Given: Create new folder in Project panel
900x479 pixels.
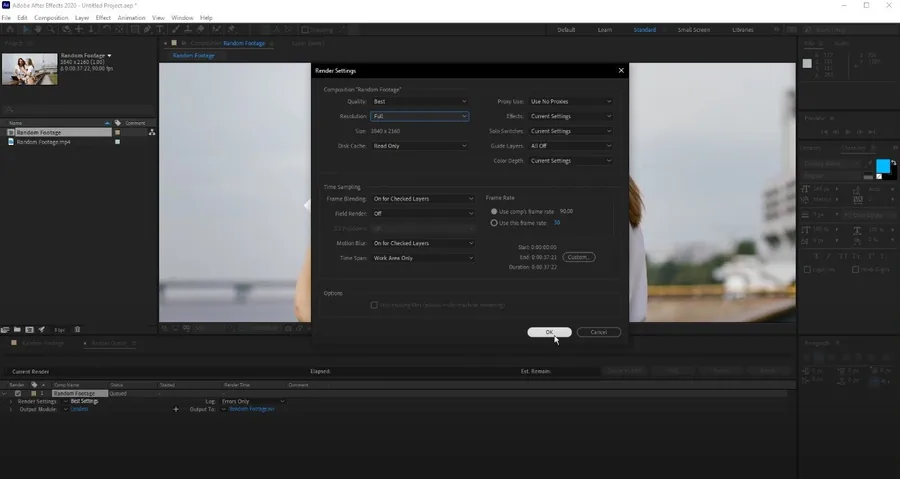Looking at the screenshot, I should click(x=17, y=330).
